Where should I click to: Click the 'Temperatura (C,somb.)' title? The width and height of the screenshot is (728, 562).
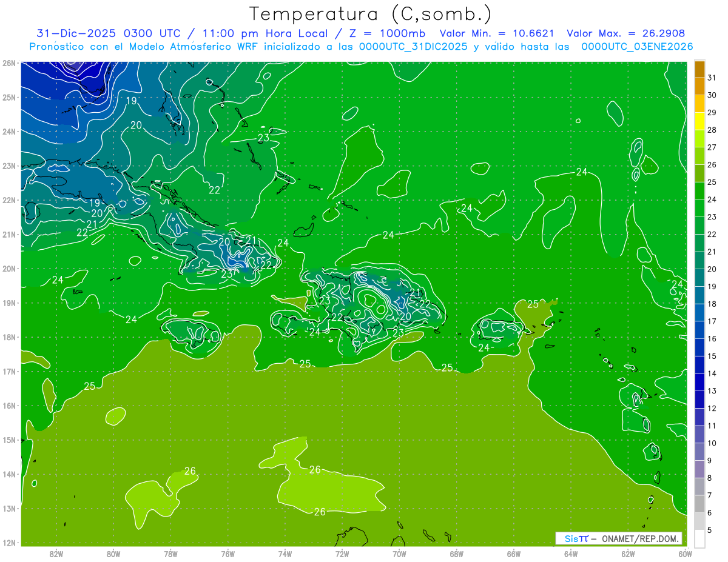coord(371,15)
